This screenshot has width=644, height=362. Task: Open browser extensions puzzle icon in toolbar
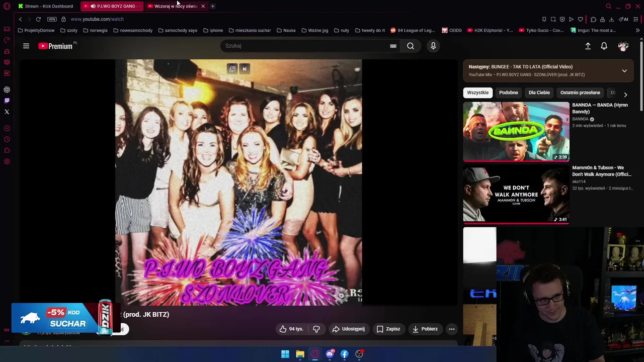pos(593,19)
